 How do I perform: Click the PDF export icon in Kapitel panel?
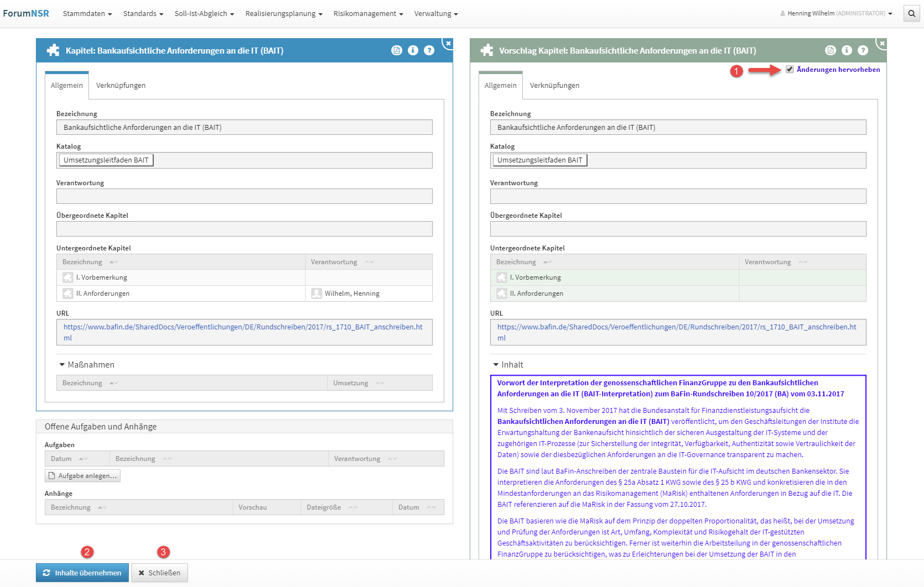(x=396, y=50)
